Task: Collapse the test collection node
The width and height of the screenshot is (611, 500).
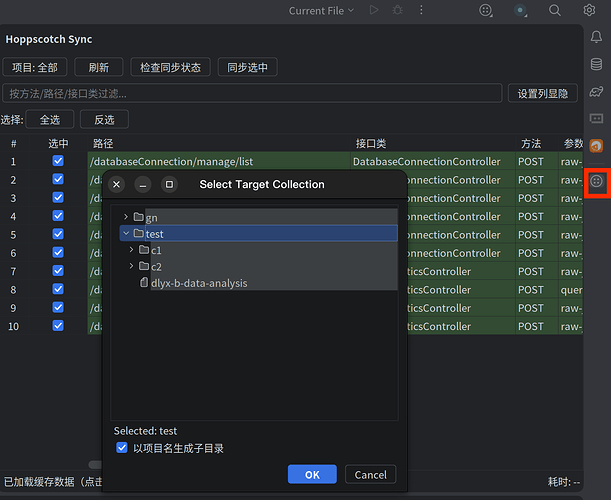Action: (x=126, y=233)
